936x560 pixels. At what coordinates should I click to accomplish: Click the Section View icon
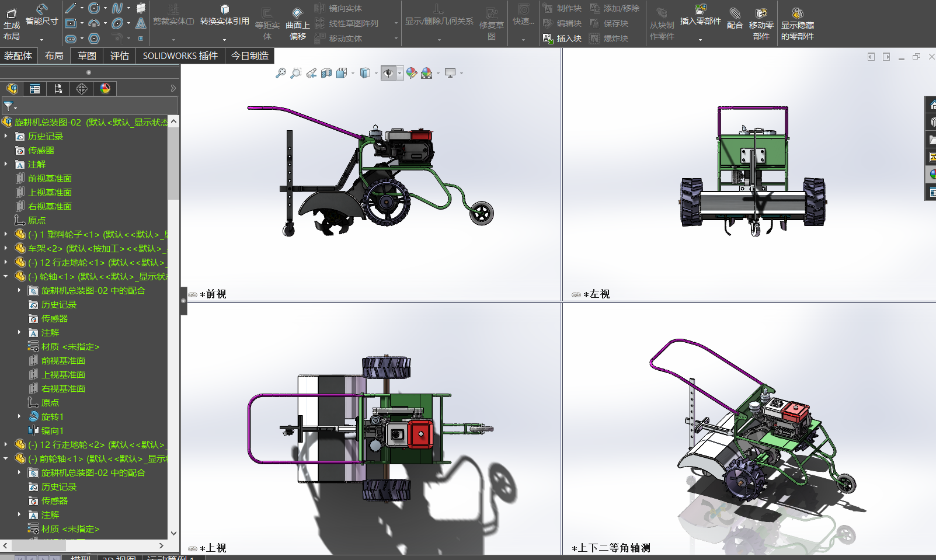[x=326, y=73]
